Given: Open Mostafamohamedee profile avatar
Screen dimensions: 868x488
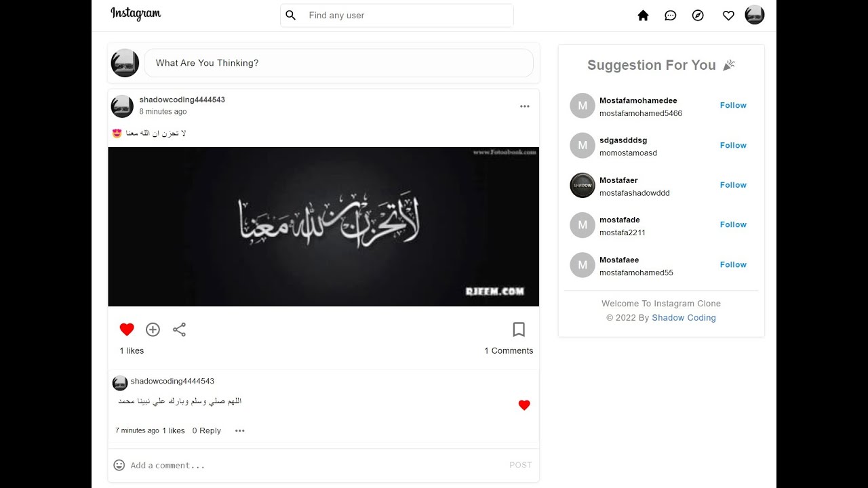Looking at the screenshot, I should (x=583, y=106).
